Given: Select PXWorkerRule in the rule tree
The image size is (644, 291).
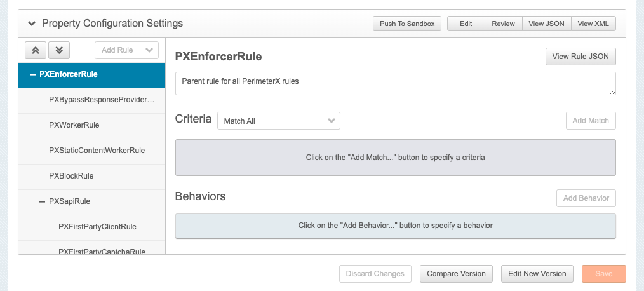Looking at the screenshot, I should point(74,125).
